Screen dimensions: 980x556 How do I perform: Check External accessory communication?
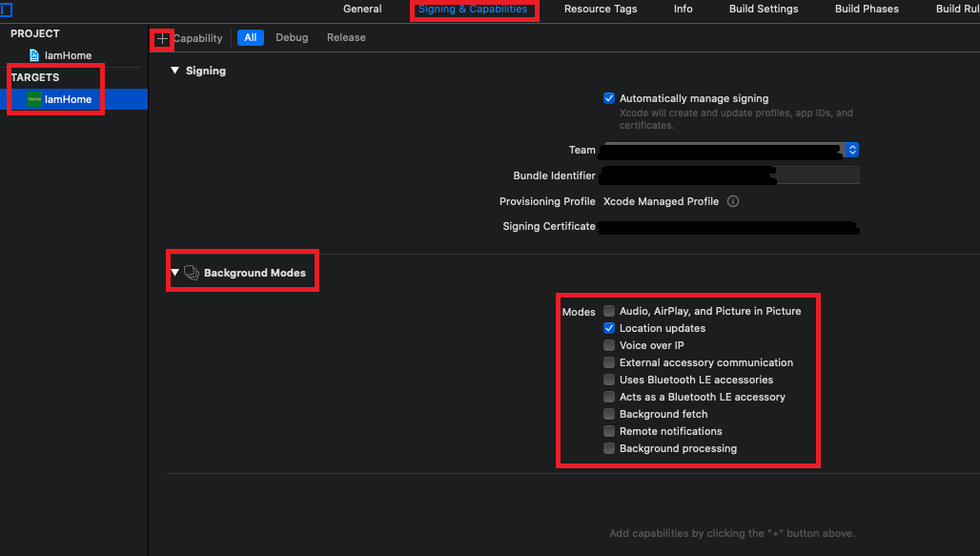609,362
